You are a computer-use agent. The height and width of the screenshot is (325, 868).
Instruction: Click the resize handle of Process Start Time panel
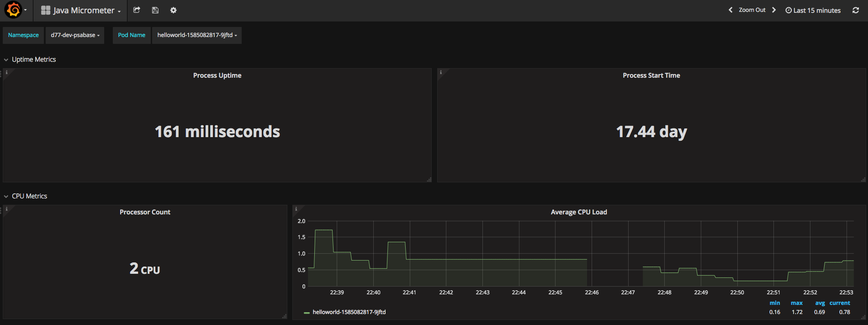(x=863, y=180)
